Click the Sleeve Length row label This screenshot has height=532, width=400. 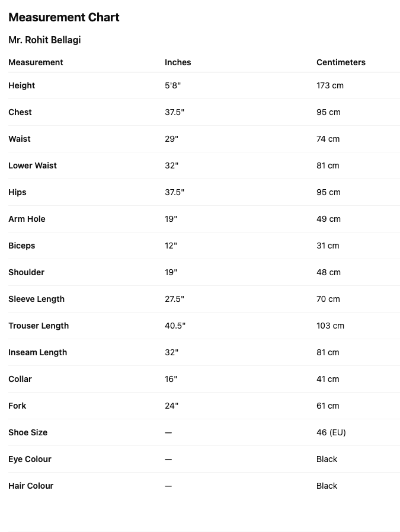(36, 299)
